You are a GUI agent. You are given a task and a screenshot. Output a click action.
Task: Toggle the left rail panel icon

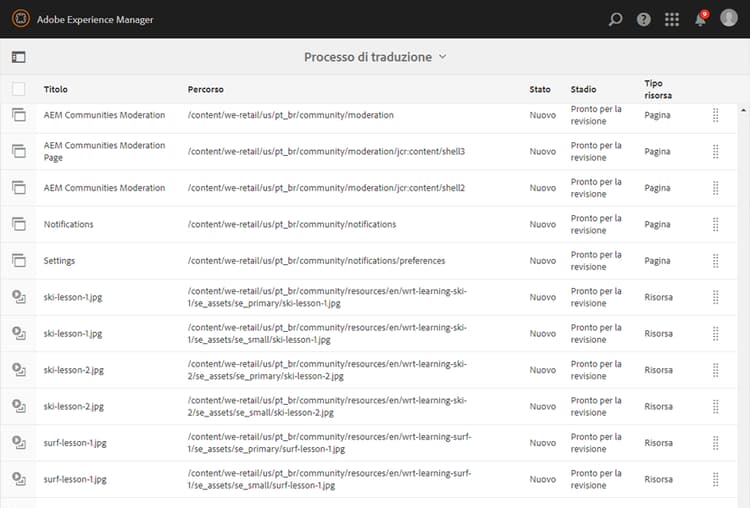tap(18, 58)
